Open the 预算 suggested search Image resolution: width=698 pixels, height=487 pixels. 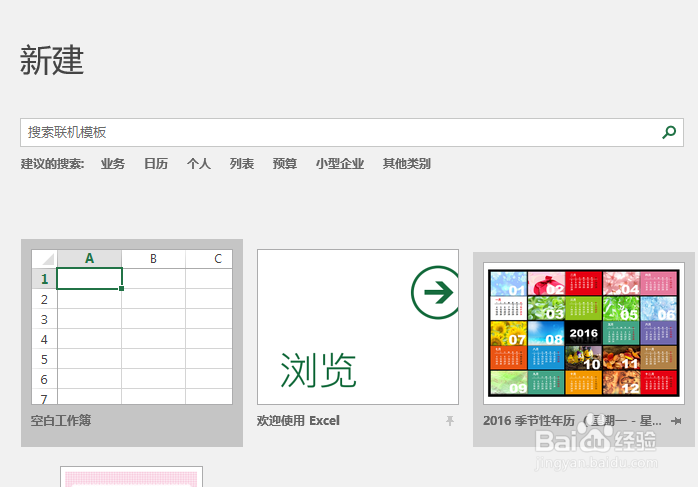point(285,164)
